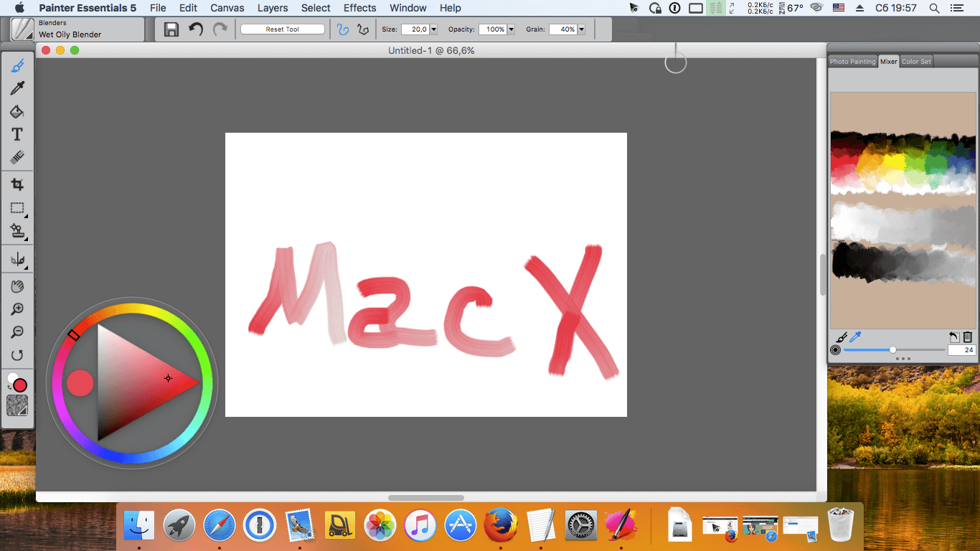The width and height of the screenshot is (980, 551).
Task: Enable straight line strokes mode
Action: tap(363, 29)
